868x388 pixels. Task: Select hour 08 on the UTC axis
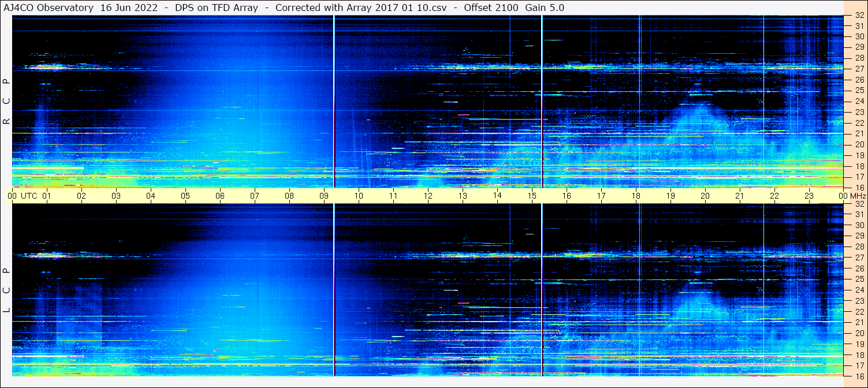click(289, 196)
